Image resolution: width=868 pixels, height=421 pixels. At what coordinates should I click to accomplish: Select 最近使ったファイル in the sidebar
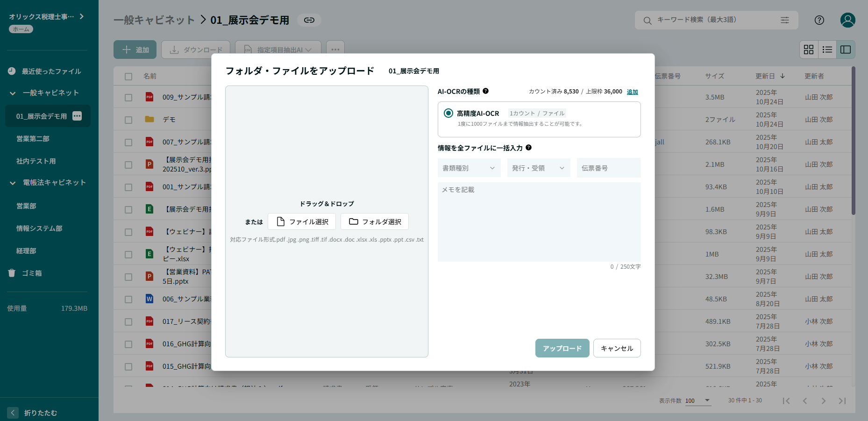coord(50,71)
